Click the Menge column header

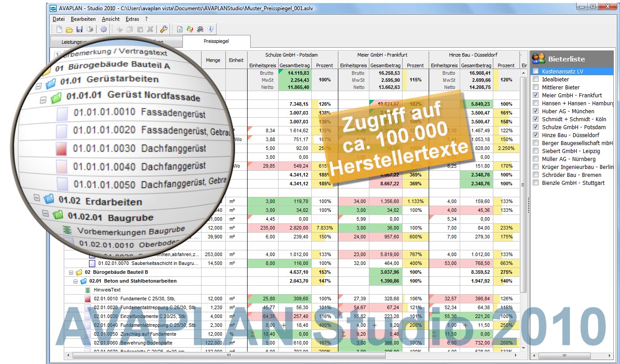click(213, 60)
